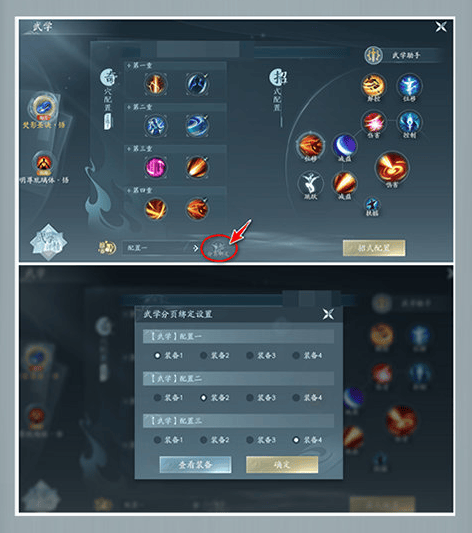Click the preset list icon beside 配置一

pyautogui.click(x=107, y=248)
